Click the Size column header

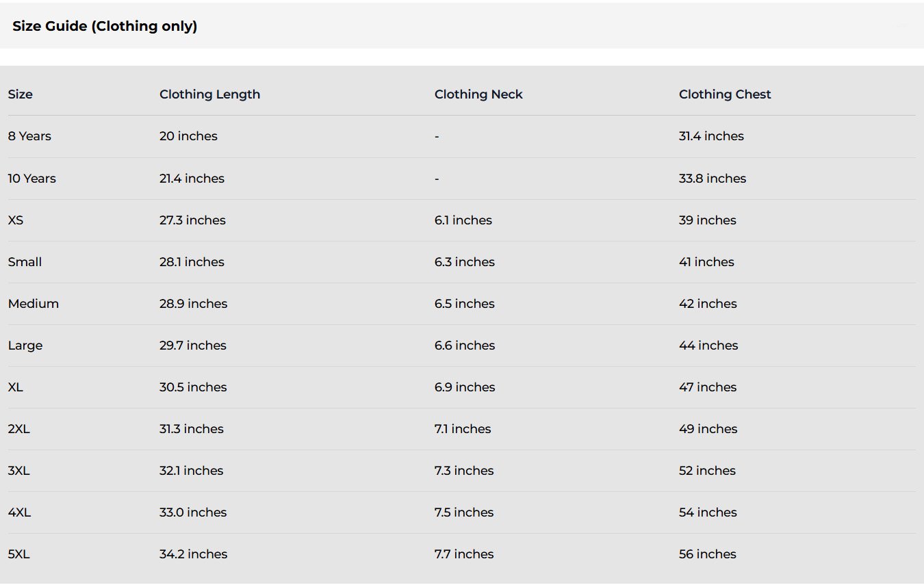21,94
